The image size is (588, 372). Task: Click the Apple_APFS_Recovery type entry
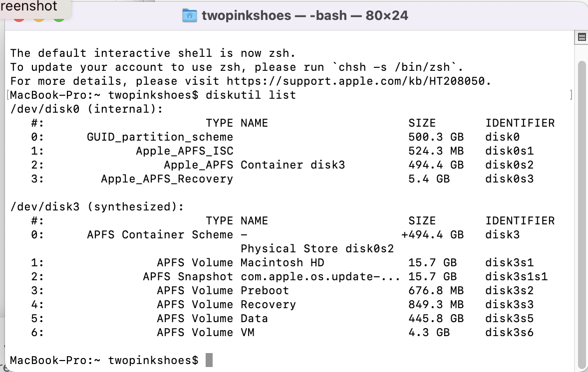(x=167, y=179)
